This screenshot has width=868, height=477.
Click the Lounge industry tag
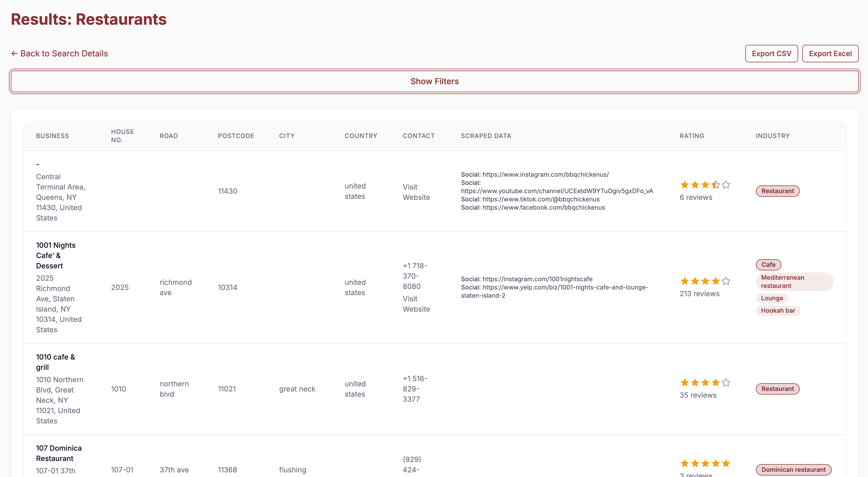pos(772,298)
